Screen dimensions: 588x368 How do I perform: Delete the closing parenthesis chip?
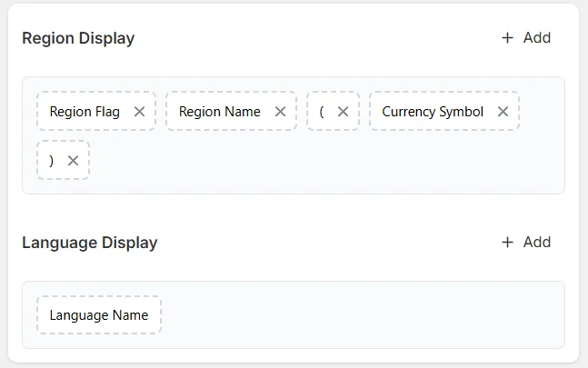pyautogui.click(x=73, y=161)
